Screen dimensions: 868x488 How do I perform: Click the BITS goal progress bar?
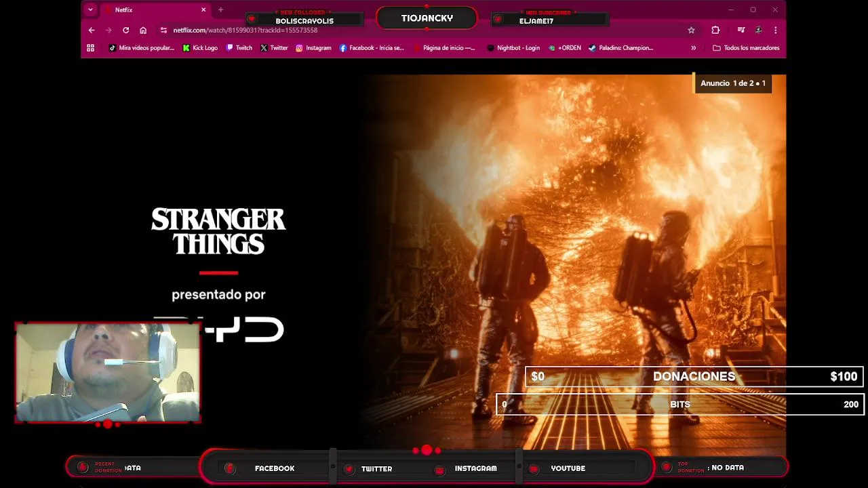pyautogui.click(x=680, y=405)
